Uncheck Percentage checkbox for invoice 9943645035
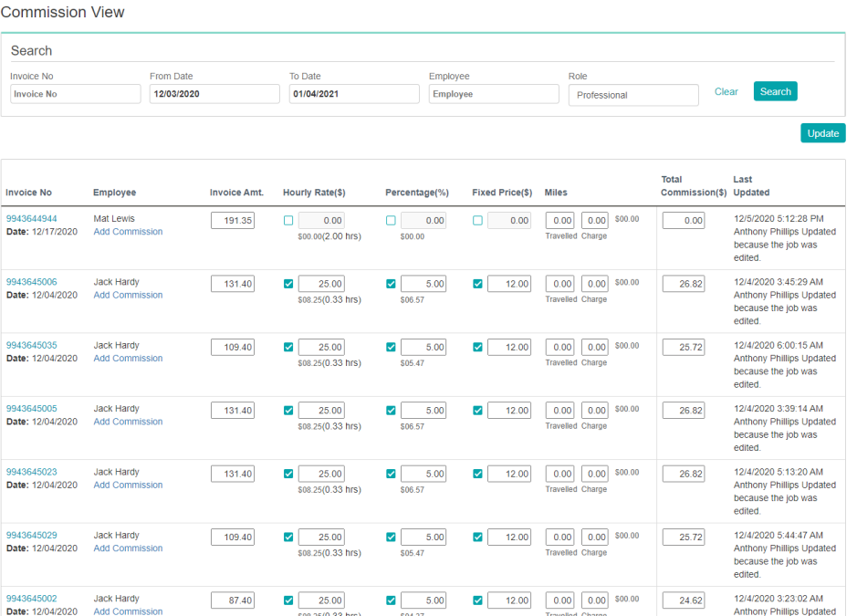The width and height of the screenshot is (857, 616). click(x=391, y=348)
